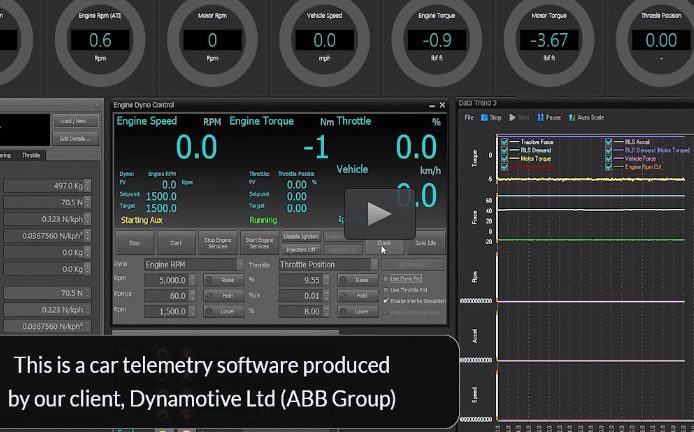
Task: Pause the Data Trend 3 chart
Action: [549, 118]
